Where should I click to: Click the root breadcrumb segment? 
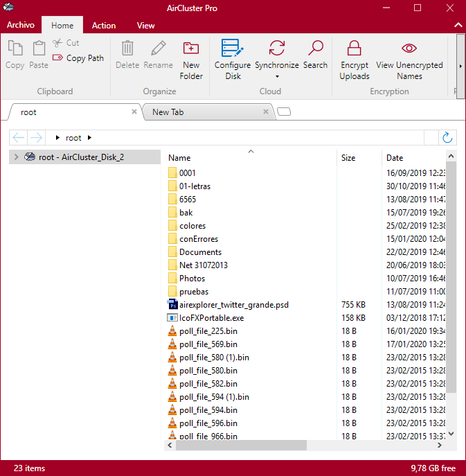pyautogui.click(x=73, y=138)
